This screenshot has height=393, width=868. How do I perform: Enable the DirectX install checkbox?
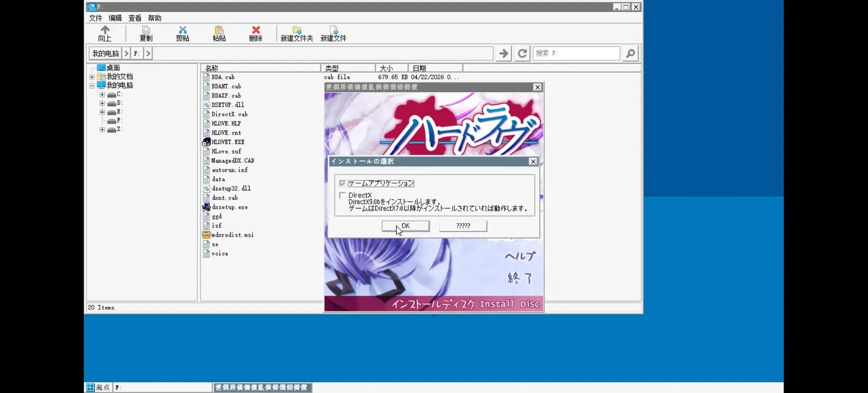tap(342, 196)
